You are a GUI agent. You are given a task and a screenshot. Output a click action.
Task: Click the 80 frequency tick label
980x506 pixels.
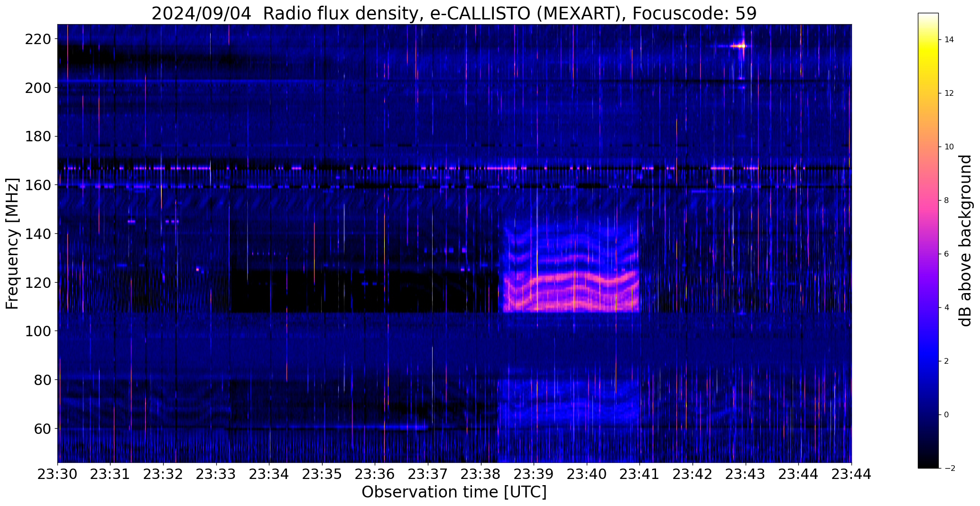click(42, 380)
